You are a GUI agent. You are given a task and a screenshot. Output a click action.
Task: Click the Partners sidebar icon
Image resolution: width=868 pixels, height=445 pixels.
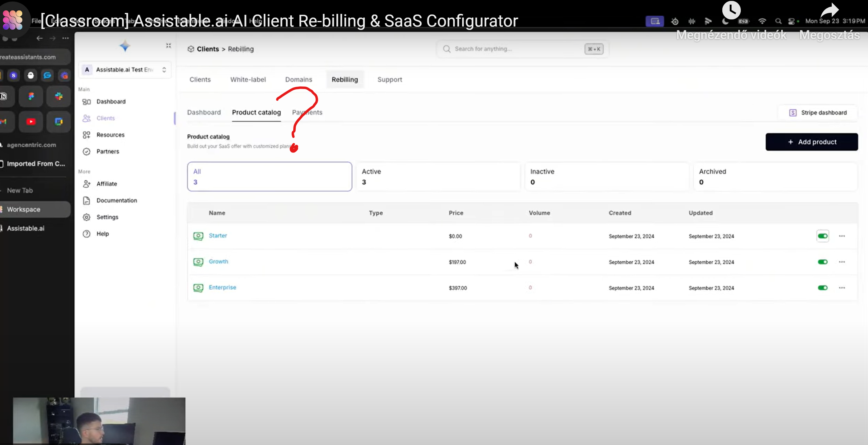87,151
